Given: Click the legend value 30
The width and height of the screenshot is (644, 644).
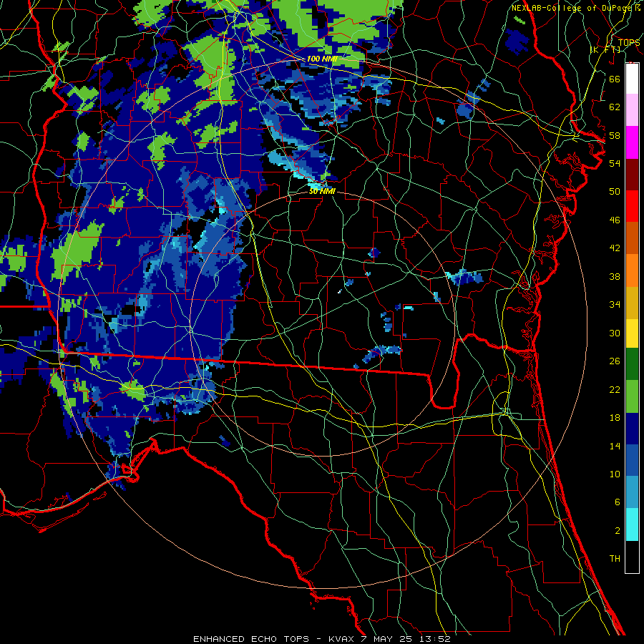Looking at the screenshot, I should coord(615,333).
